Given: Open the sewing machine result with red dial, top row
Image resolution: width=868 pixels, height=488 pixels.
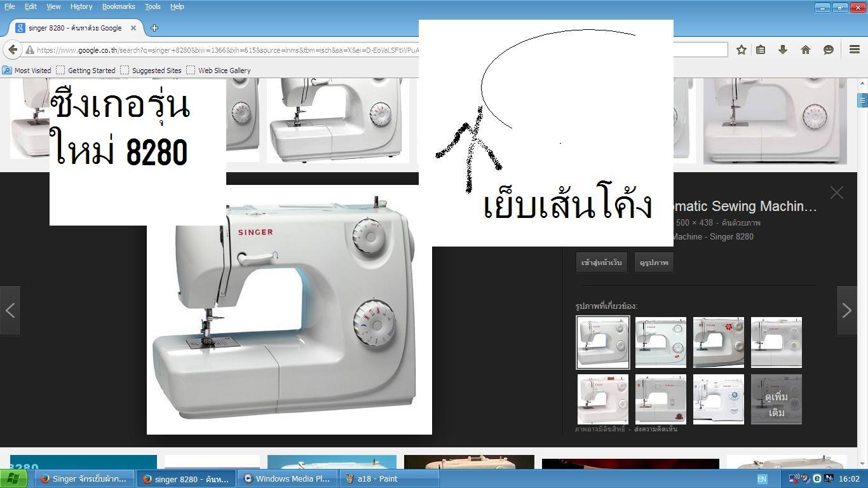Looking at the screenshot, I should pos(338,121).
